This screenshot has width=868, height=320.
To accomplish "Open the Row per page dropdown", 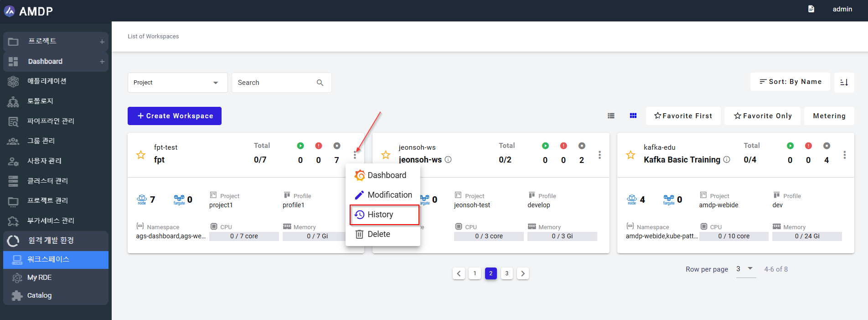I will pyautogui.click(x=746, y=269).
